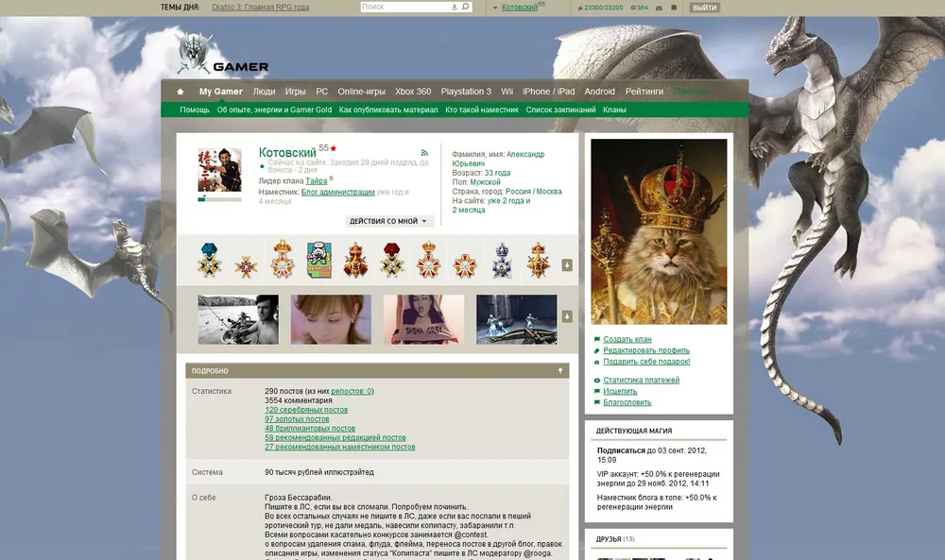
Task: Click the energy progress bar under avatar
Action: 219,199
